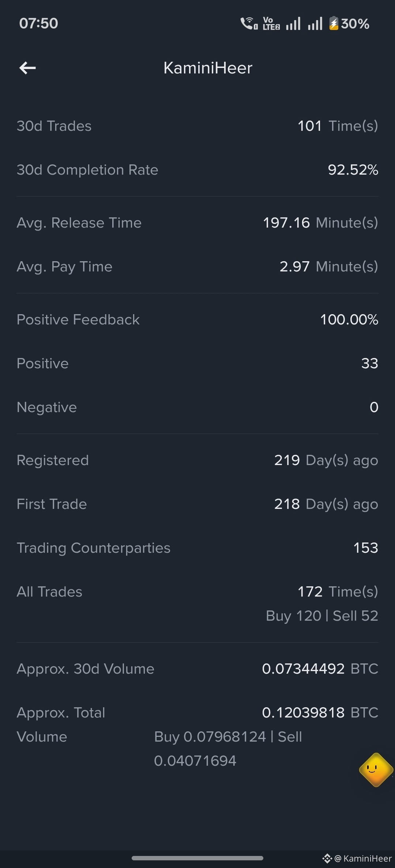
Task: Tap the Negative feedback count 0
Action: tap(374, 407)
